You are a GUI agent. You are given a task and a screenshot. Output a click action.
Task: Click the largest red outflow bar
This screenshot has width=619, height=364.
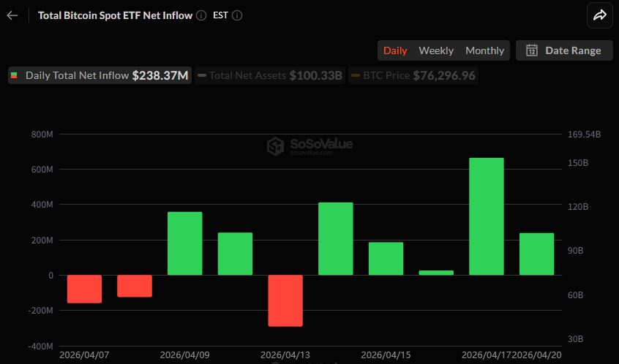click(285, 300)
